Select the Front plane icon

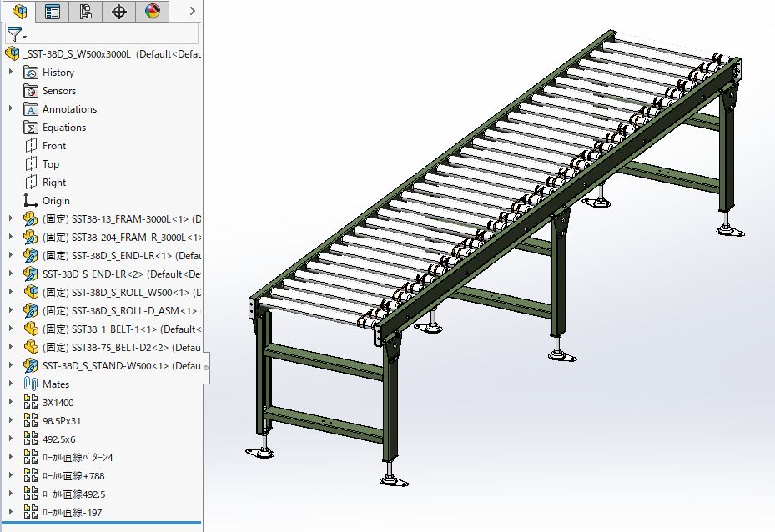click(x=31, y=145)
